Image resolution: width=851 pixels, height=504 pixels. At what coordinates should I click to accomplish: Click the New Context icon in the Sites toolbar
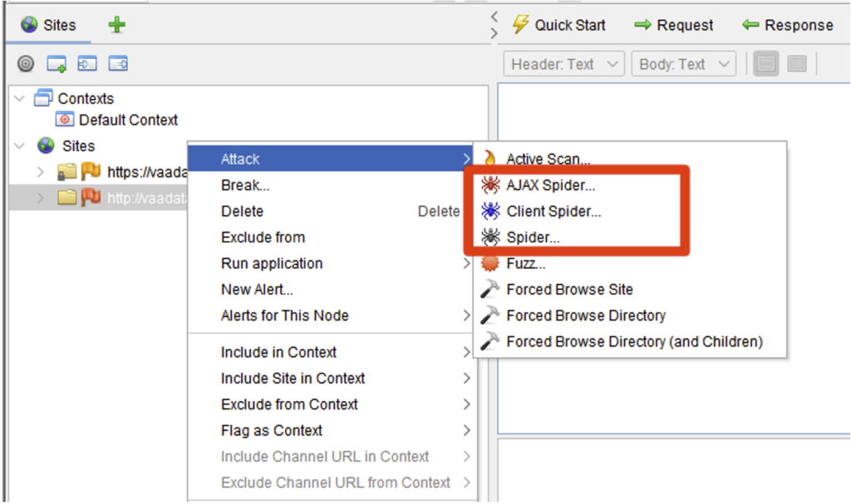(x=57, y=64)
